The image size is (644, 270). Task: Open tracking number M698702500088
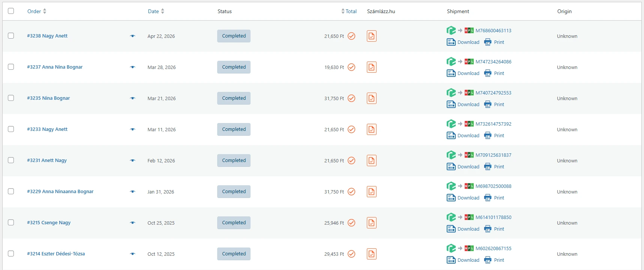[493, 186]
